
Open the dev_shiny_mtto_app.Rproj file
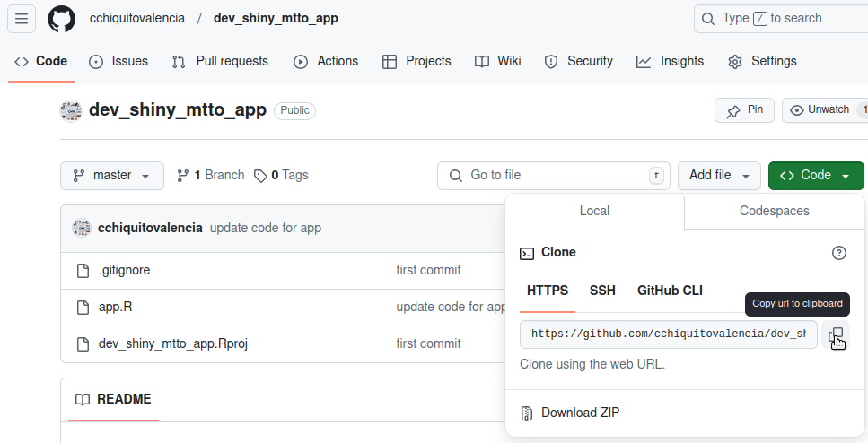173,343
